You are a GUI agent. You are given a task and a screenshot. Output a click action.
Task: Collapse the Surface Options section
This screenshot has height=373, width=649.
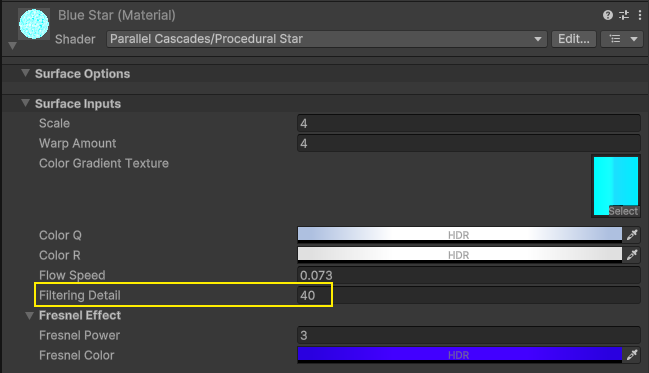click(25, 73)
